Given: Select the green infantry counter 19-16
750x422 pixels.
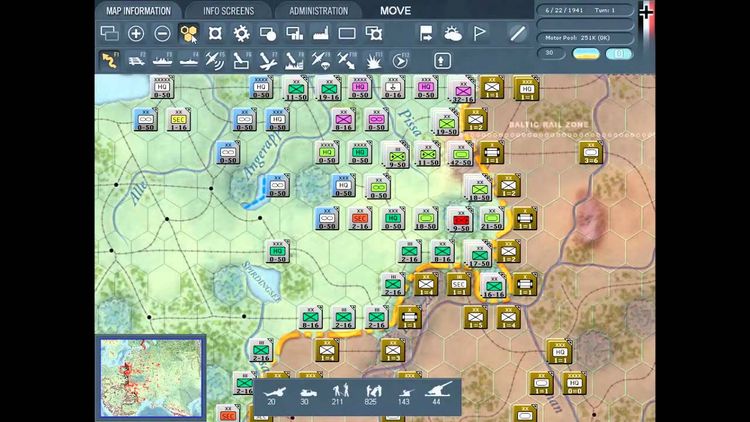Looking at the screenshot, I should click(329, 89).
